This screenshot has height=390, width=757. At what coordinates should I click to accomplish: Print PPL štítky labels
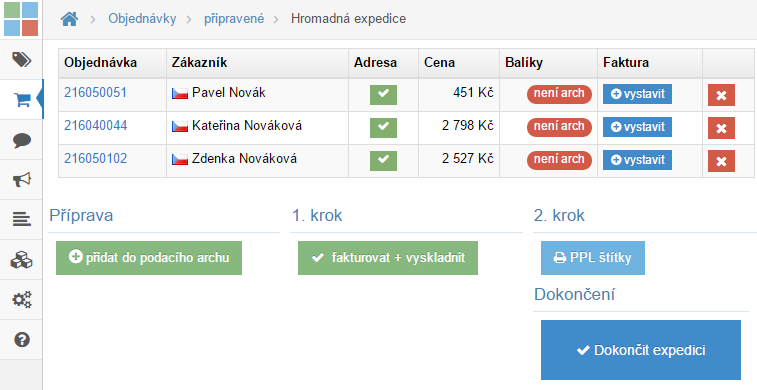click(593, 258)
